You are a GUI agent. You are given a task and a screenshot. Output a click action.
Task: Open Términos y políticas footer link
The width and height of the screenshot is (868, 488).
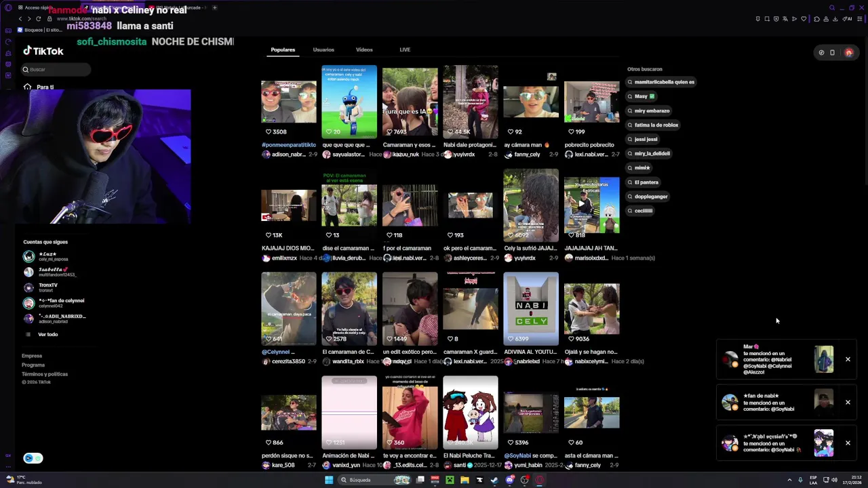(x=45, y=374)
